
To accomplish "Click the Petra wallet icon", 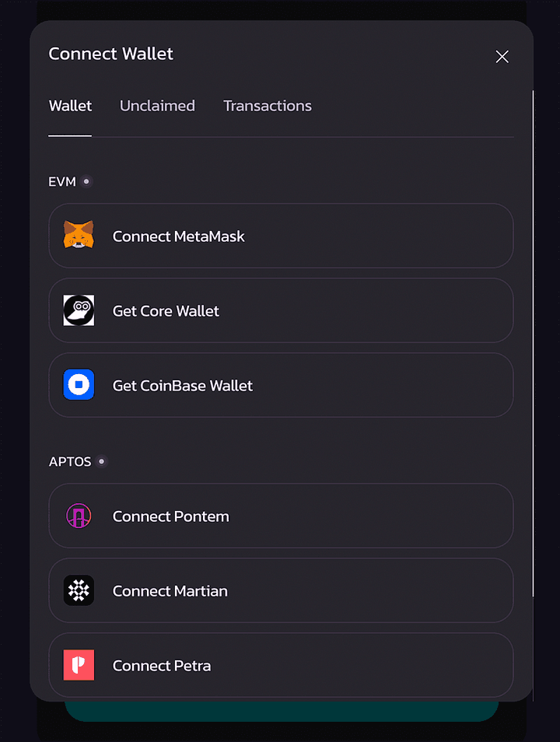I will tap(79, 665).
